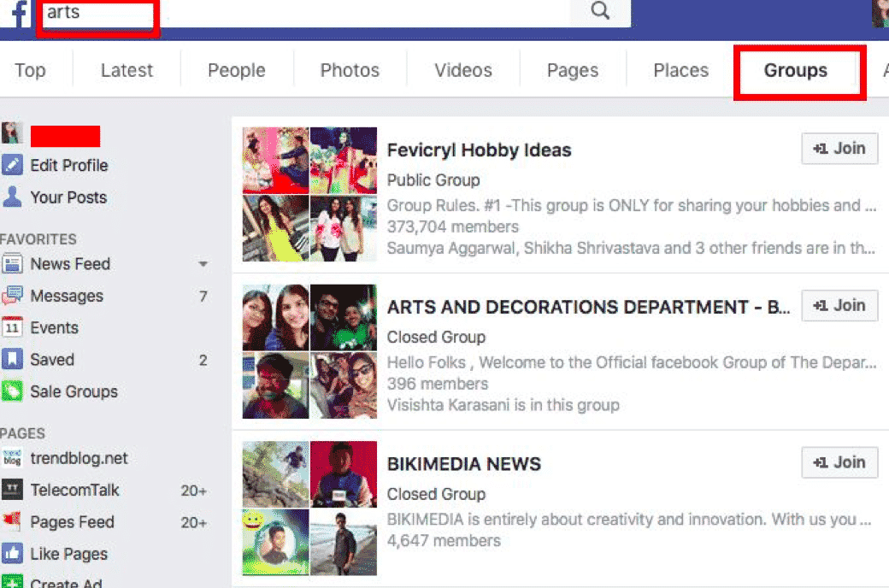Switch to the Top tab

click(x=30, y=70)
